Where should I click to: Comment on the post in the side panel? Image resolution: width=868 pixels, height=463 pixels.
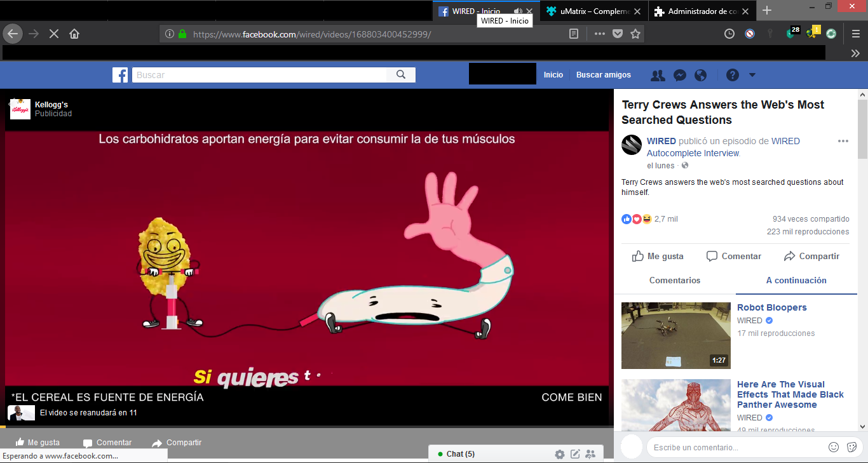tap(734, 257)
